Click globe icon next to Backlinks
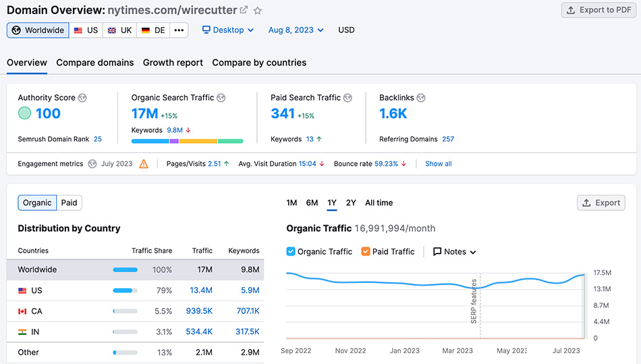 pos(420,98)
